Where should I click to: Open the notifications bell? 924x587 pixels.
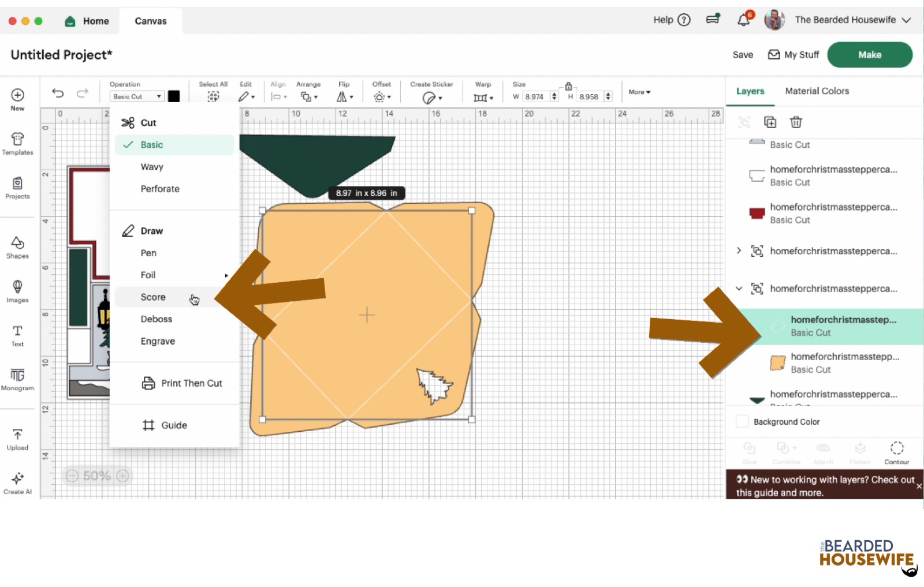[744, 20]
